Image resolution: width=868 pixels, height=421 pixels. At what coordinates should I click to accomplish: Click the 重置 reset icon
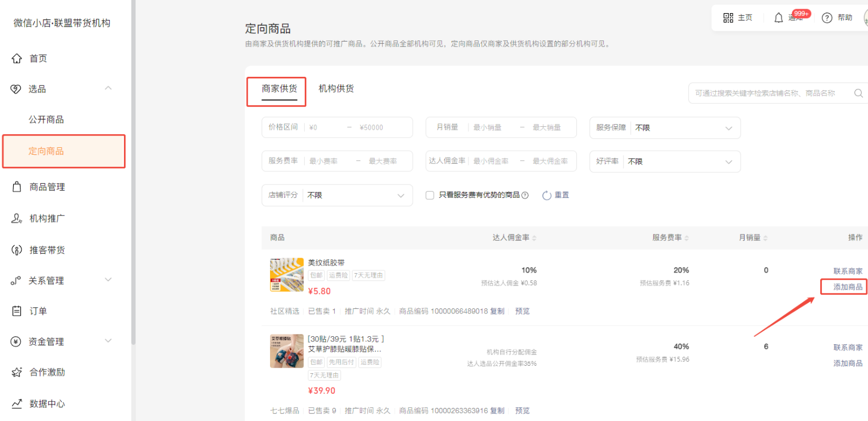click(x=547, y=195)
